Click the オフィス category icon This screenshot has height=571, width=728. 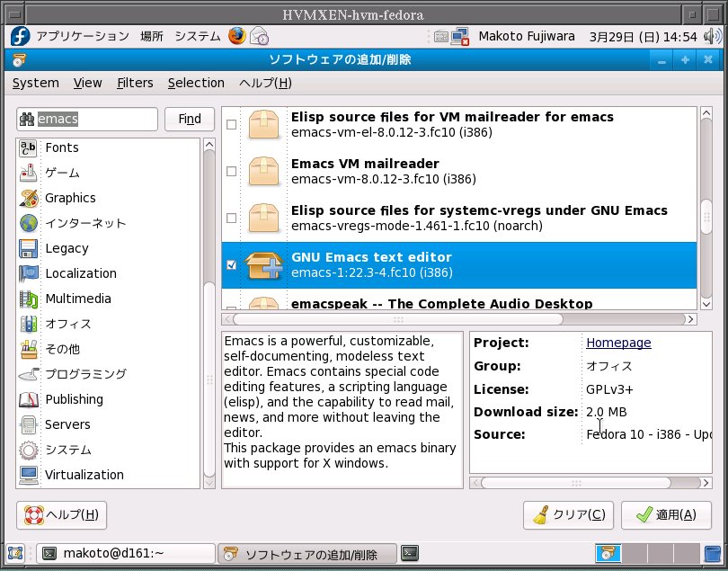(x=29, y=324)
